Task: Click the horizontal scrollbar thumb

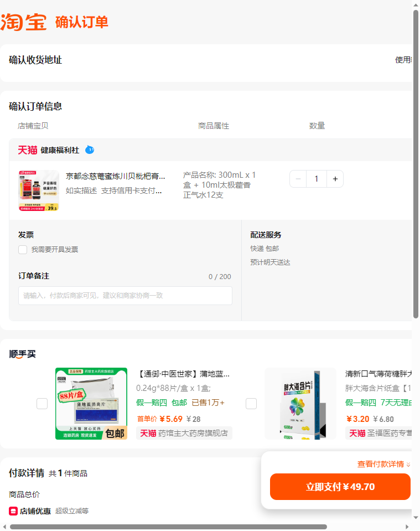Action: [x=168, y=527]
